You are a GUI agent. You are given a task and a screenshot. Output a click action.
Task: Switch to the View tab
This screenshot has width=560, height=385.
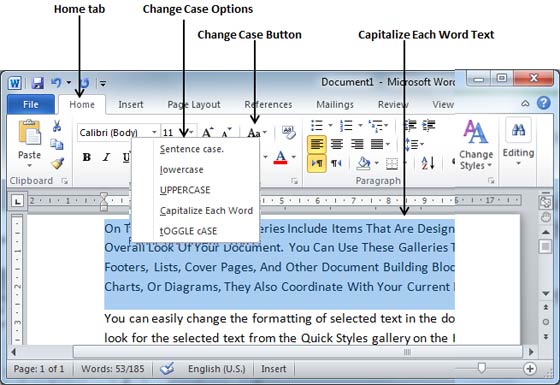(x=443, y=104)
